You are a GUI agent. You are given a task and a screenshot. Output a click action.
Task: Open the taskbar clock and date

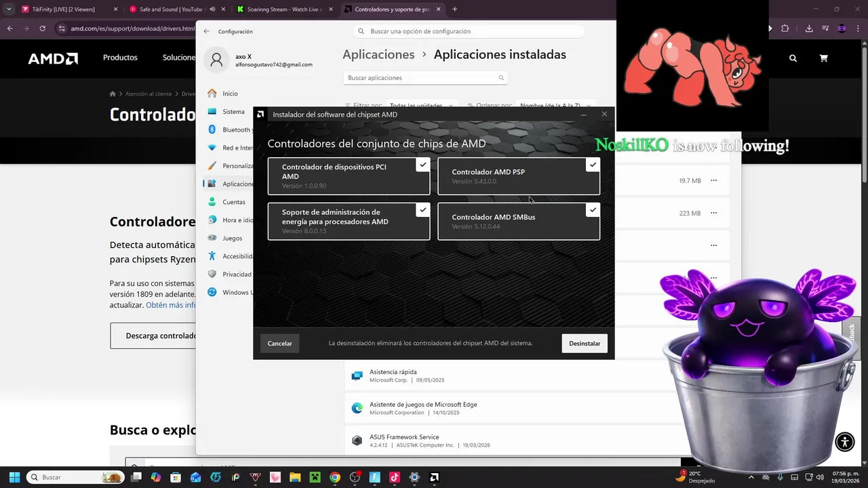pos(846,477)
